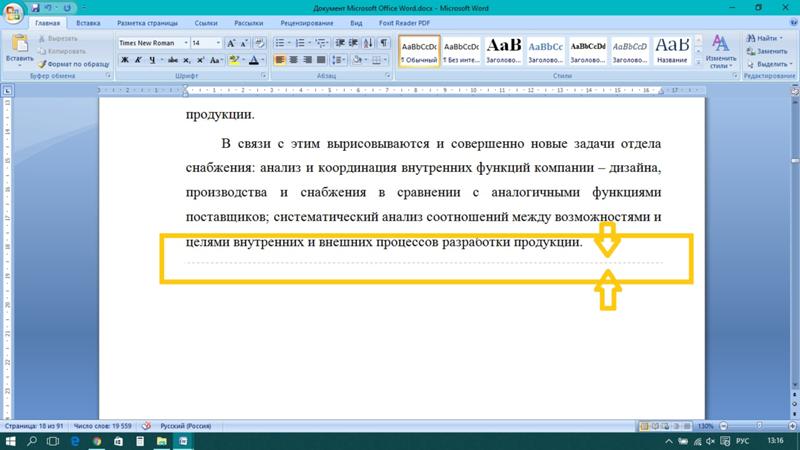This screenshot has width=800, height=450.
Task: Apply the Обычный style
Action: tap(419, 51)
